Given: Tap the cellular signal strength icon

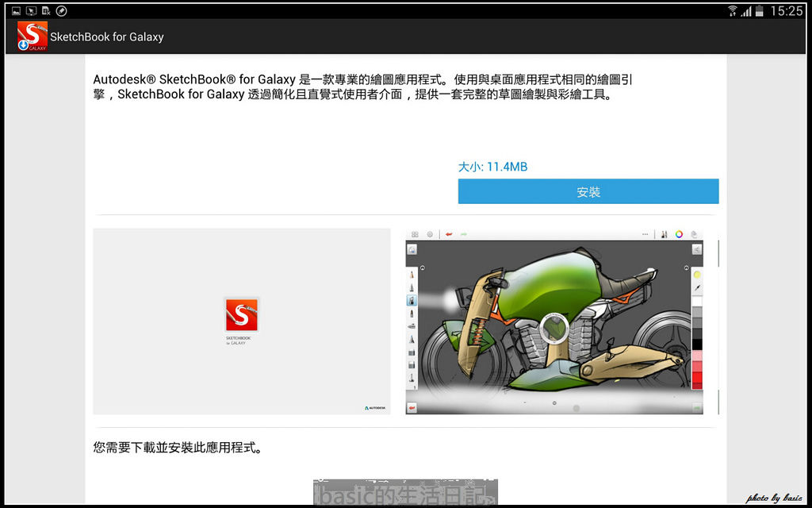Looking at the screenshot, I should [x=746, y=11].
